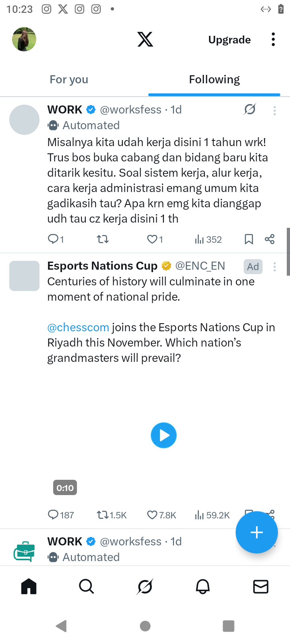Repost the first WORK post
This screenshot has width=290, height=644.
coord(103,239)
